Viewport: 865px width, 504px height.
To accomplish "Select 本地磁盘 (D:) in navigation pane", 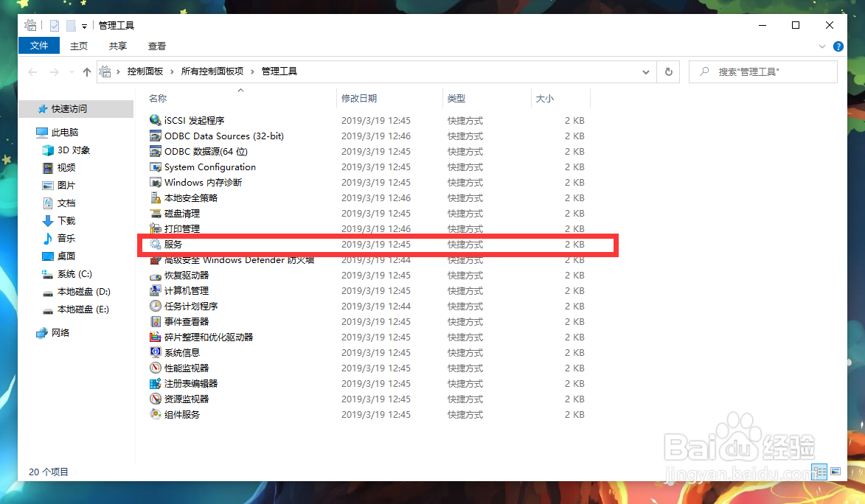I will (x=76, y=292).
